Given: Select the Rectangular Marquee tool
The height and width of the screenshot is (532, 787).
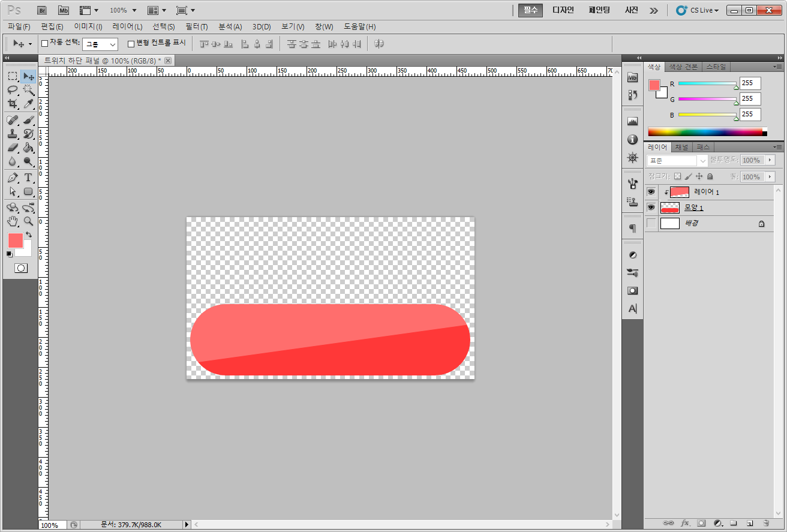Looking at the screenshot, I should coord(13,76).
